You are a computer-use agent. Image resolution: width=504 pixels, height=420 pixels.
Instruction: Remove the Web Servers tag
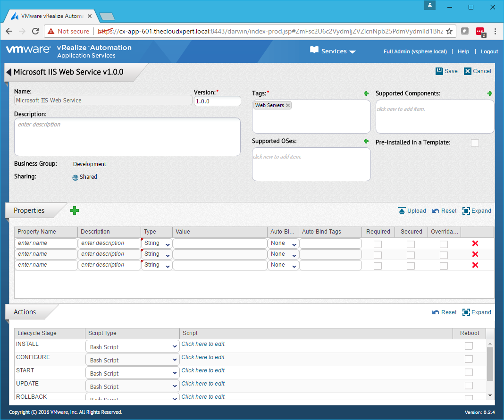[x=288, y=105]
